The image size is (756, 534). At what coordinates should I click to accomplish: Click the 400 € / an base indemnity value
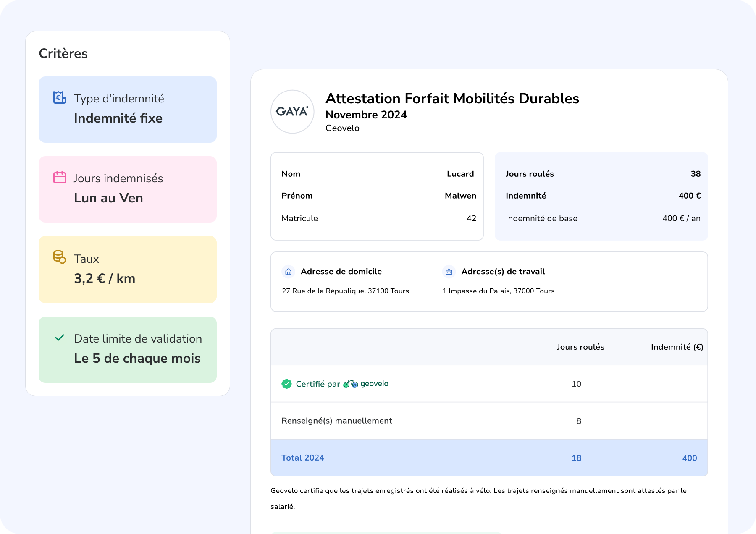coord(681,218)
